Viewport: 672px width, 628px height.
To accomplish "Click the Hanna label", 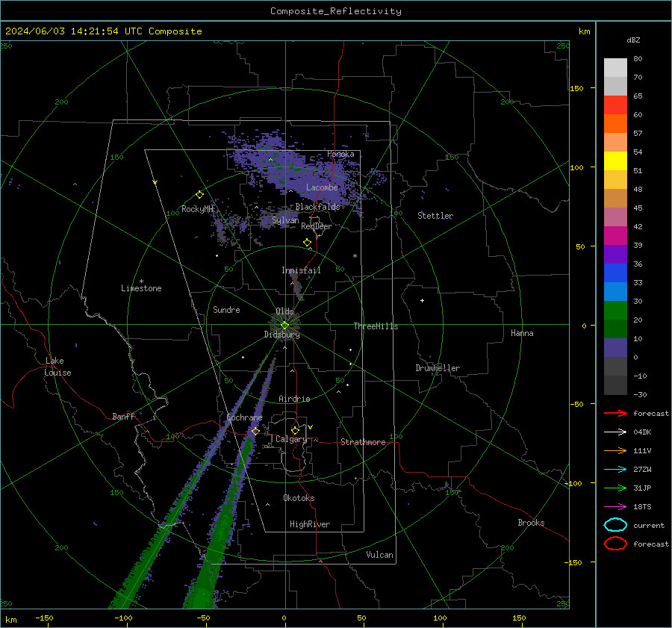I will pos(522,333).
